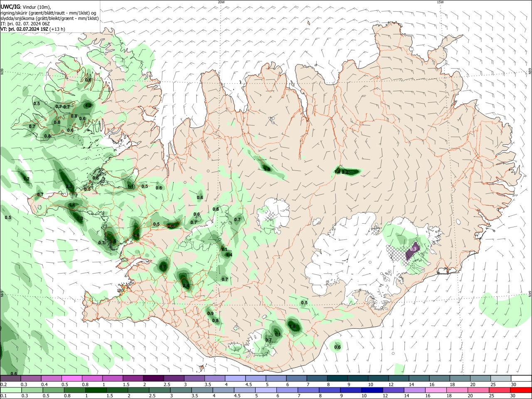Click the 2.0 precipitation value on the map
Image resolution: width=532 pixels, height=399 pixels.
[x=171, y=227]
